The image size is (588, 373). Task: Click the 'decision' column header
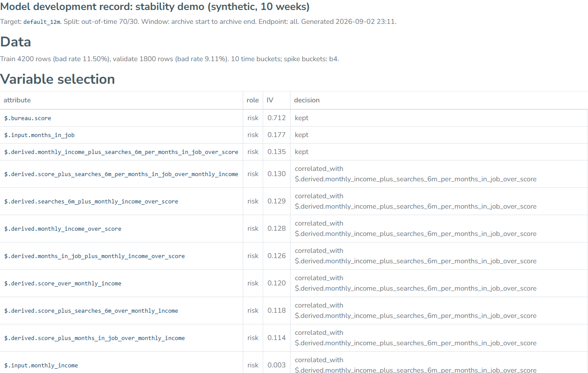pyautogui.click(x=307, y=100)
